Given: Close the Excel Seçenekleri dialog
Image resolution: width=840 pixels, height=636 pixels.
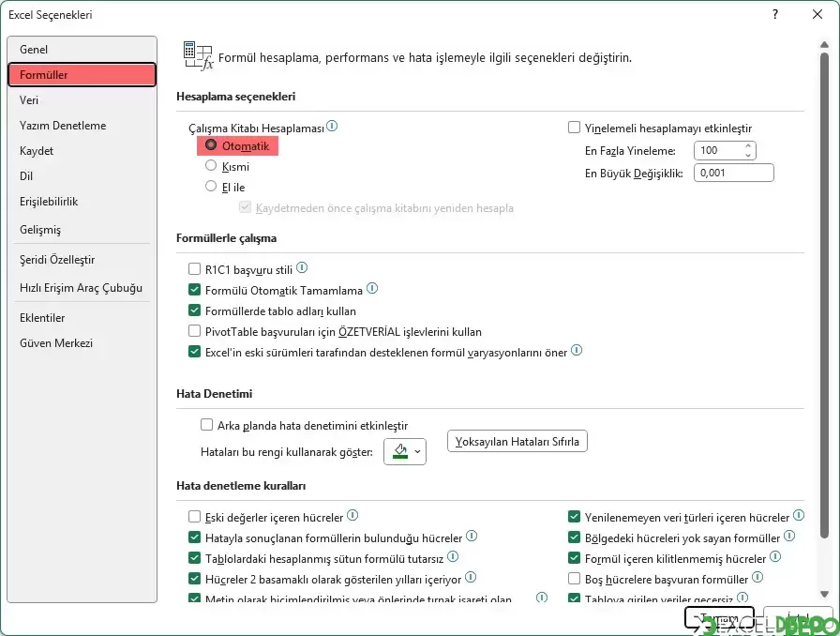Looking at the screenshot, I should pos(817,14).
